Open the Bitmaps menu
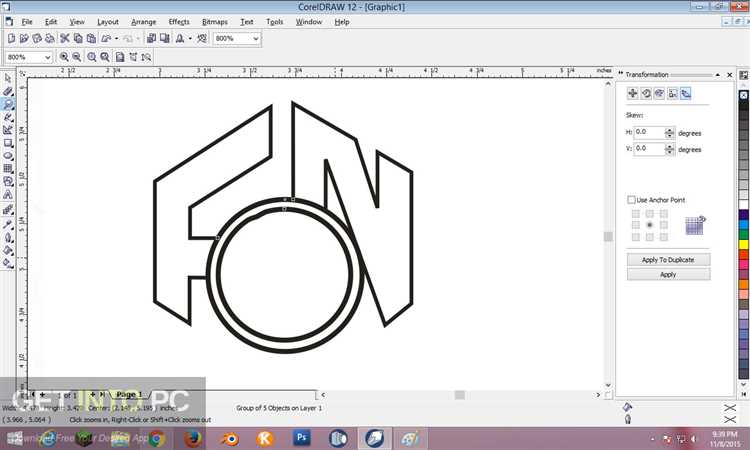 click(x=215, y=22)
